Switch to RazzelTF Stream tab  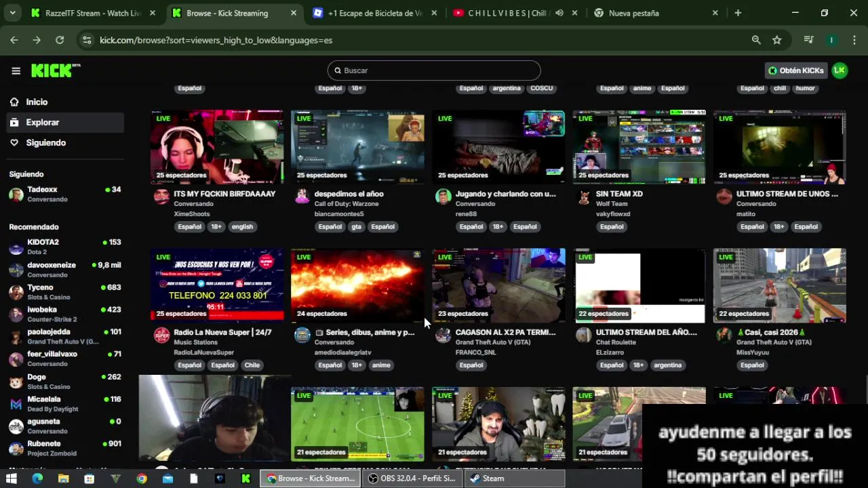pos(94,13)
